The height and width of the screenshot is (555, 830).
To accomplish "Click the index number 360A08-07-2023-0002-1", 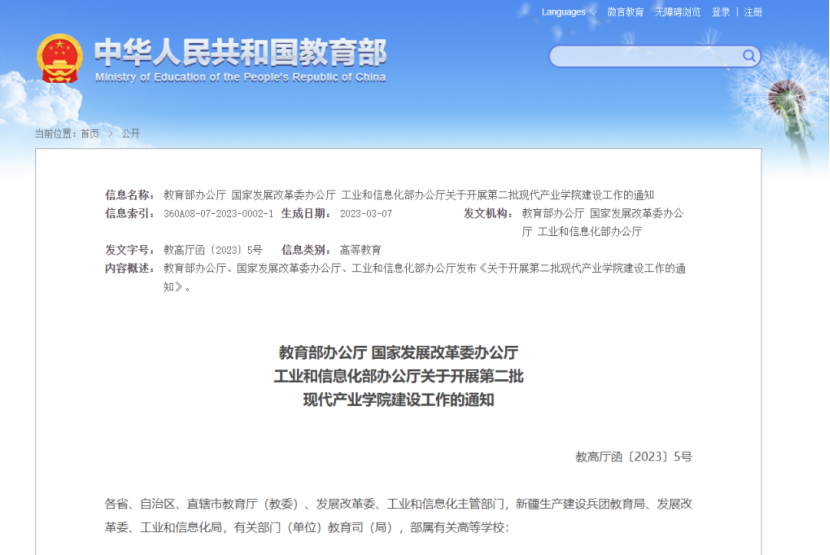I will click(218, 213).
